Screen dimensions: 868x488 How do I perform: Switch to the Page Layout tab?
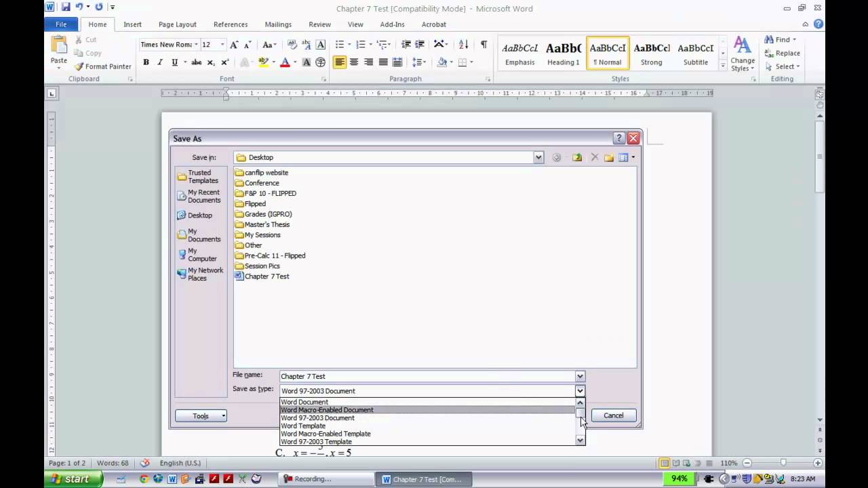177,24
